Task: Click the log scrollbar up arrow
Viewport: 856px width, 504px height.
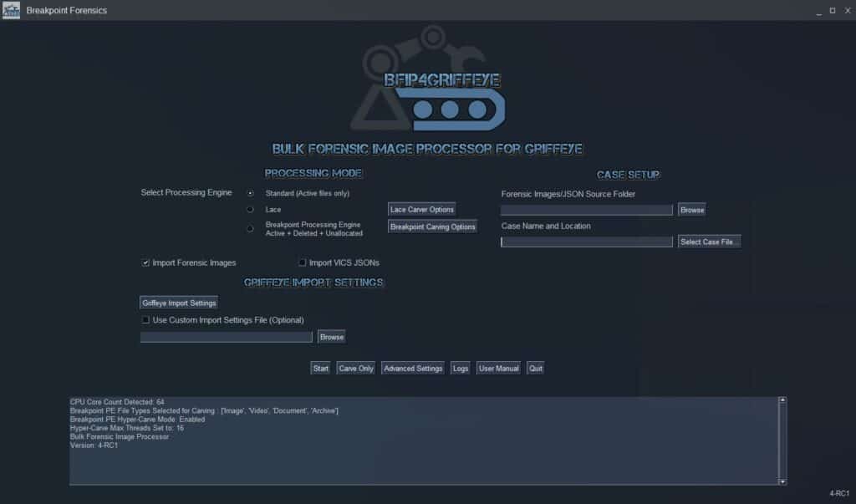Action: pyautogui.click(x=782, y=400)
